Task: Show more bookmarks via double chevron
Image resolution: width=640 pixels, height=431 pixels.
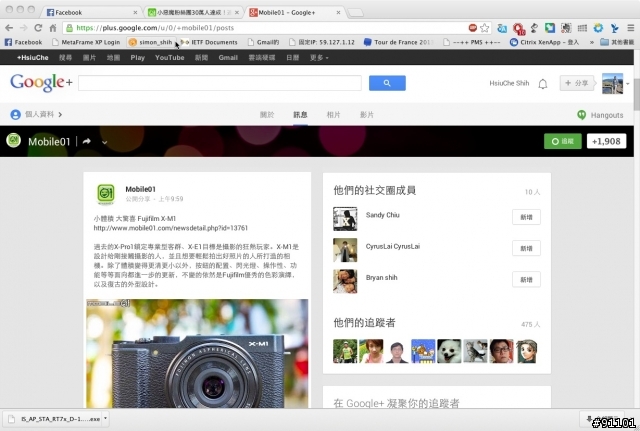Action: tap(591, 42)
